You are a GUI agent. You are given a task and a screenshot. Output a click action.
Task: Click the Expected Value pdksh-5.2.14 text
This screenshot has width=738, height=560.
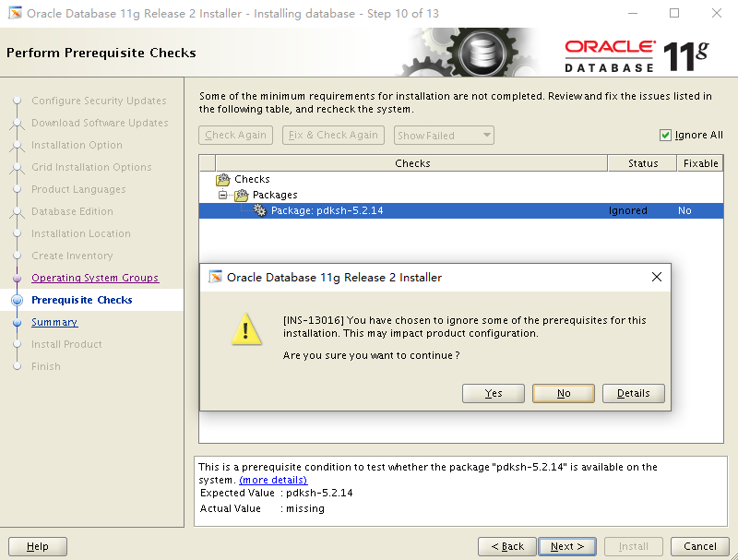(x=319, y=493)
